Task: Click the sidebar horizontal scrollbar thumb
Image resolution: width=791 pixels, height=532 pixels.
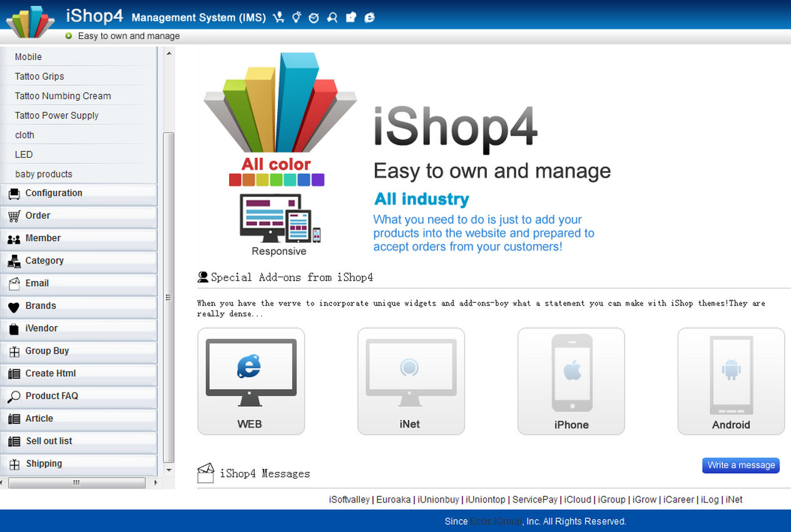Action: tap(76, 483)
